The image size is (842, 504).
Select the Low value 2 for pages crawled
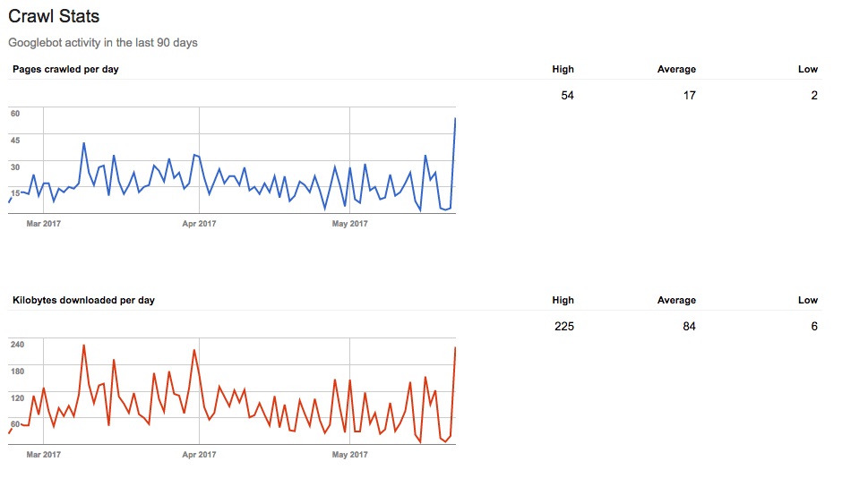click(814, 96)
